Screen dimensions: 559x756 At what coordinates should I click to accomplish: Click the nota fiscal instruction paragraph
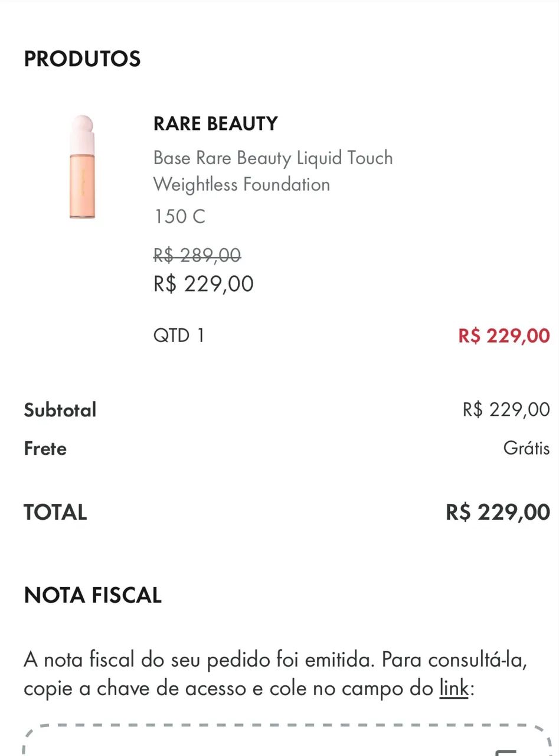[276, 674]
